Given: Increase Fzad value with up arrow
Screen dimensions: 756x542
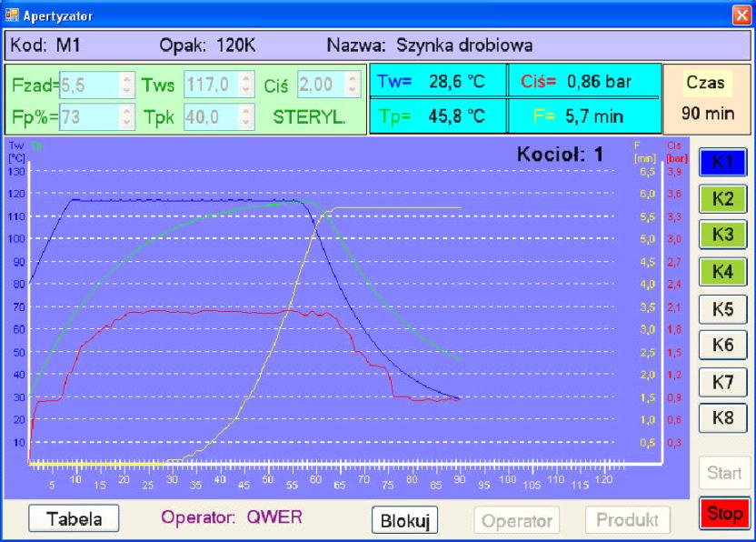Looking at the screenshot, I should pyautogui.click(x=127, y=79).
